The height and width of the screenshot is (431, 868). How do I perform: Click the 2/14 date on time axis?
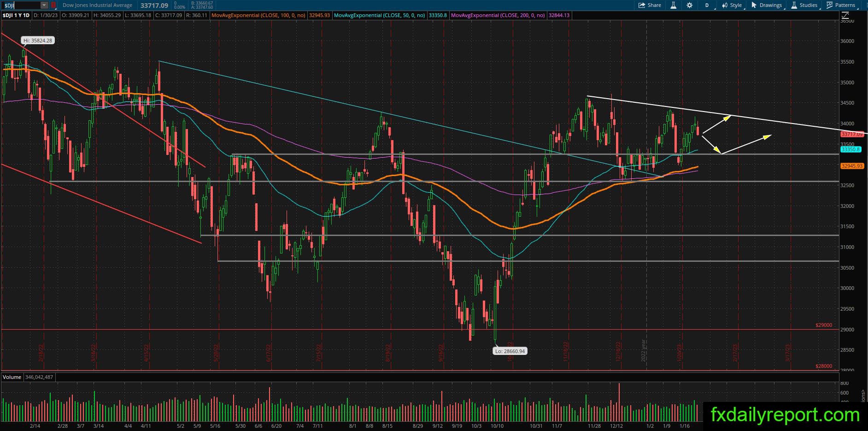[35, 426]
